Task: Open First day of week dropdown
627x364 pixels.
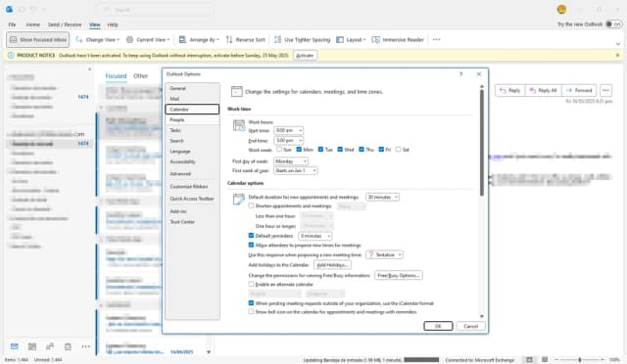Action: (x=291, y=161)
